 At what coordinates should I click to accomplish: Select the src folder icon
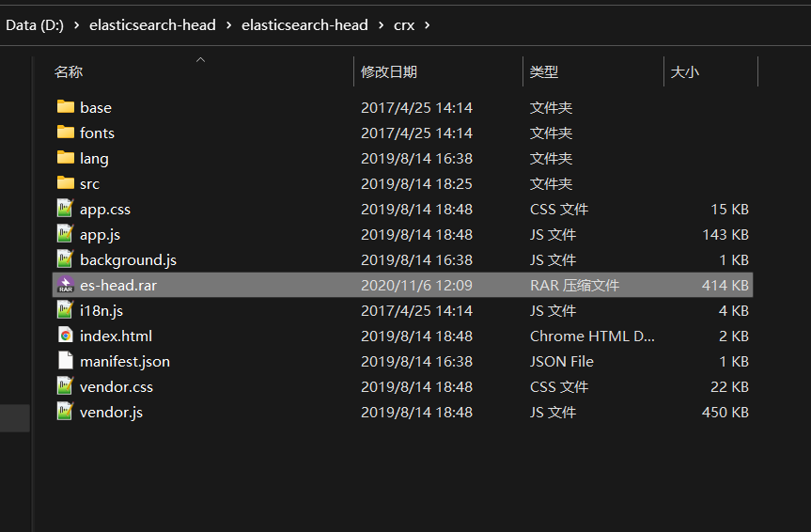tap(66, 182)
